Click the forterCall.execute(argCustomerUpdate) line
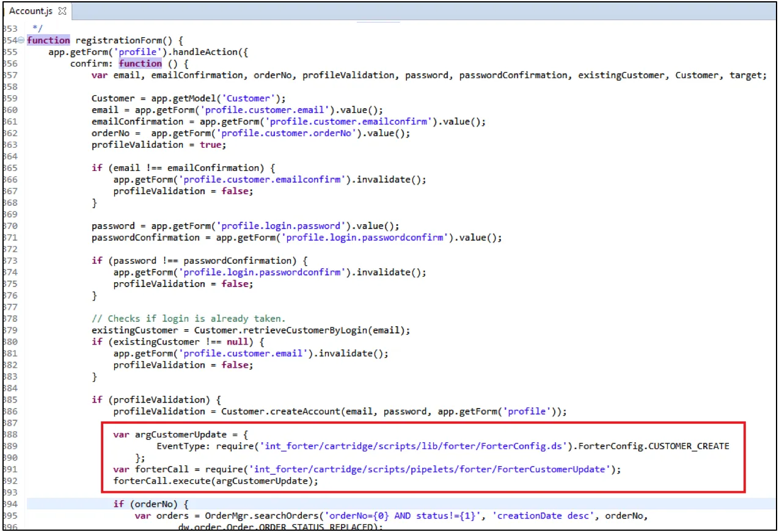 tap(216, 481)
